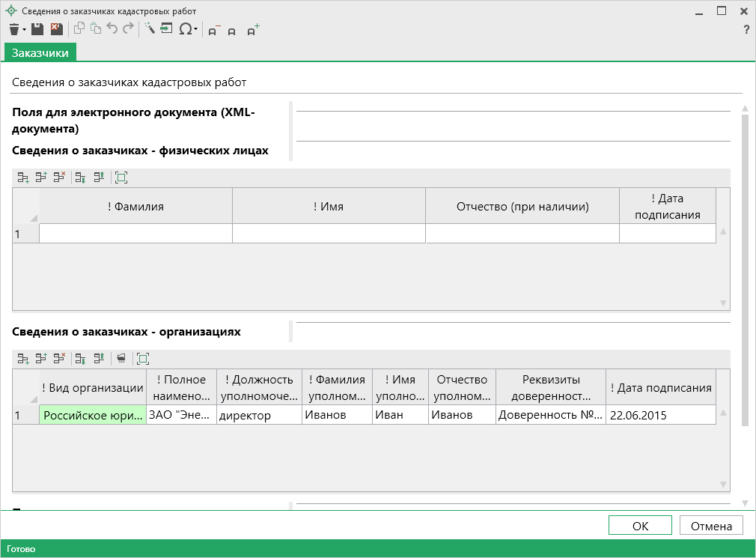Open help via question mark icon

746,30
